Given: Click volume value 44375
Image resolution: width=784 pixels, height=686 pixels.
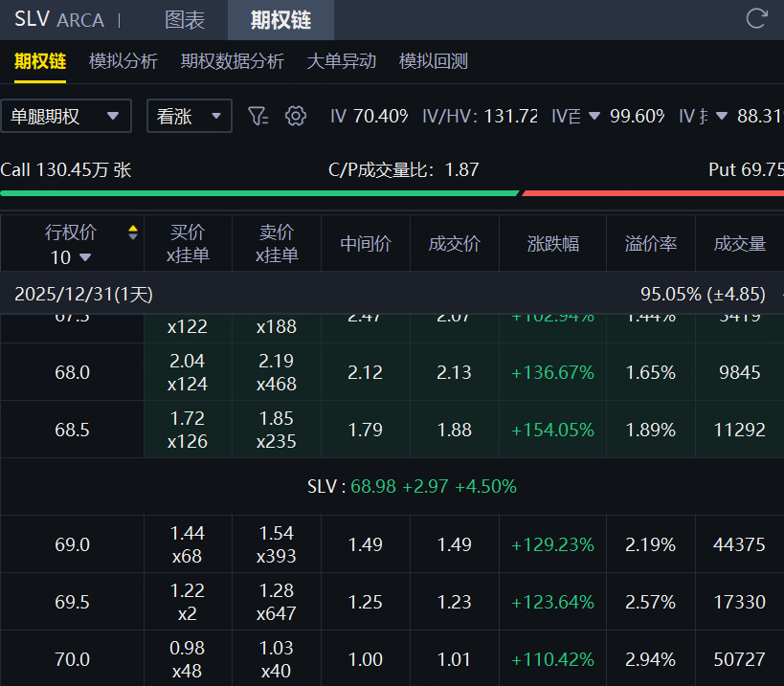Looking at the screenshot, I should 740,544.
